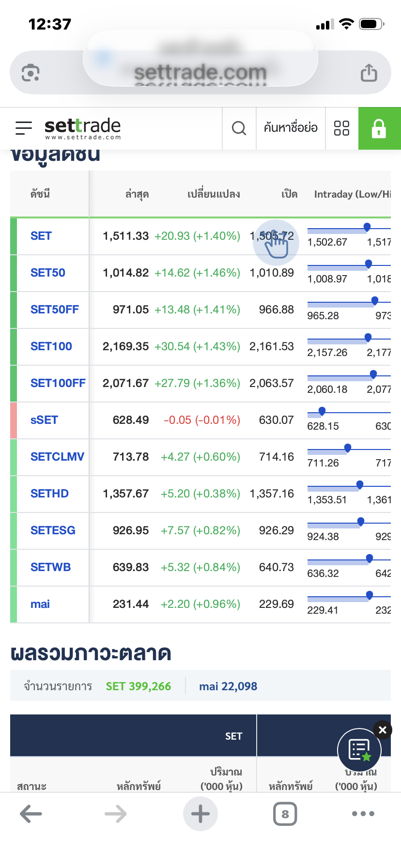Viewport: 401px width, 868px height.
Task: Open new tab with plus button
Action: click(200, 814)
